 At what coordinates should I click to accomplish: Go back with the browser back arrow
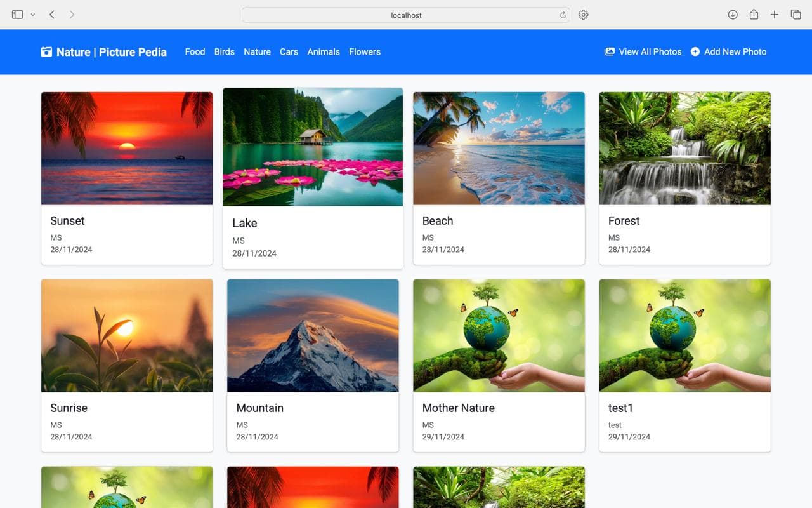click(52, 15)
